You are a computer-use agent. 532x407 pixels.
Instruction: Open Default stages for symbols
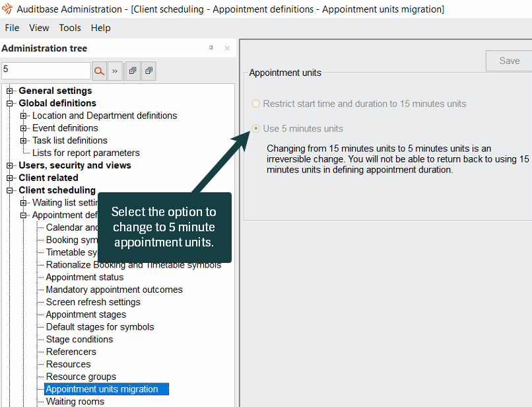(100, 327)
